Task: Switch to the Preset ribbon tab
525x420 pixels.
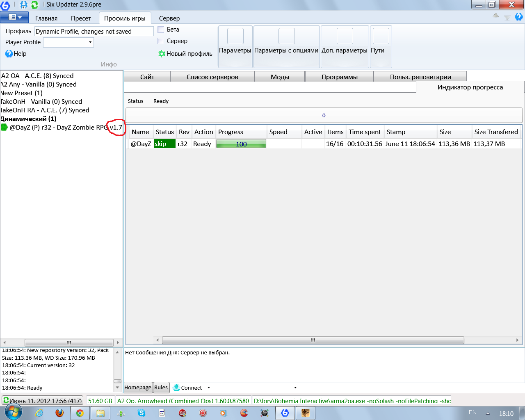Action: point(81,18)
